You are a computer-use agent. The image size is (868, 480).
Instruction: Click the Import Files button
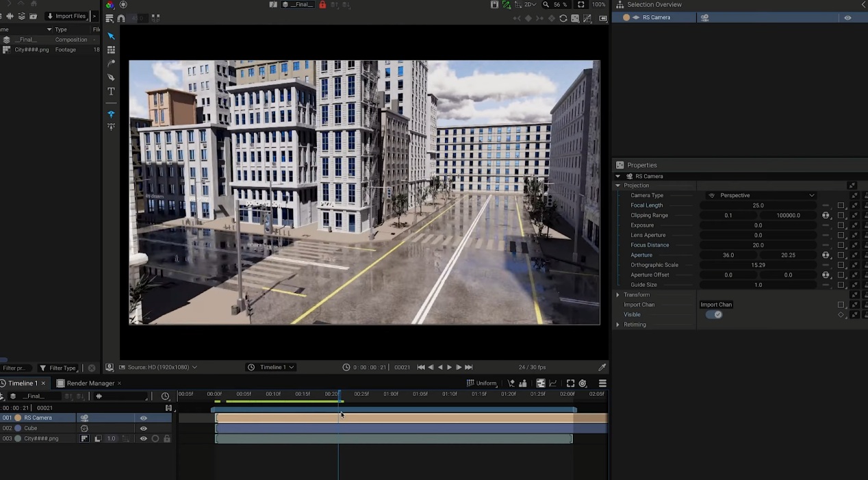66,16
